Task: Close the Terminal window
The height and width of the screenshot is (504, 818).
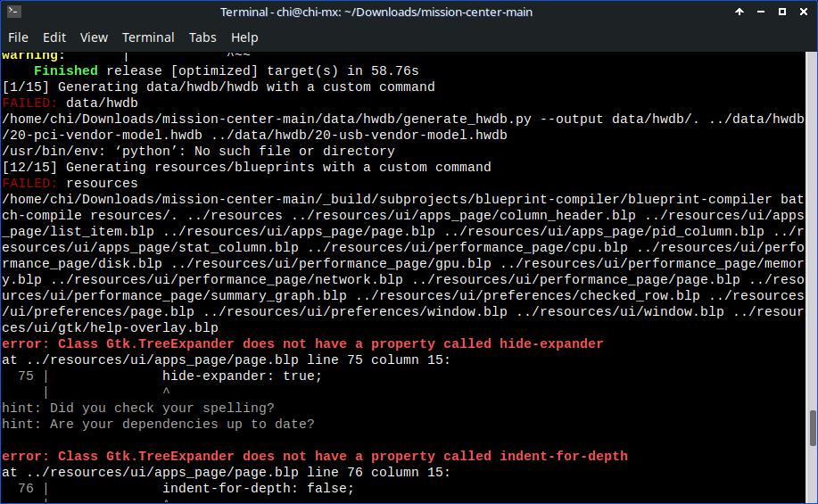Action: point(804,12)
